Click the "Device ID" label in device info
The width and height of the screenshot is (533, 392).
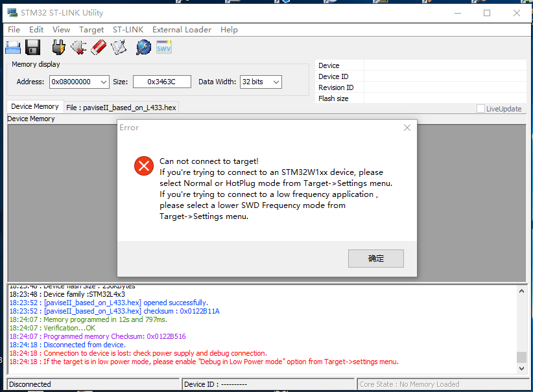333,76
